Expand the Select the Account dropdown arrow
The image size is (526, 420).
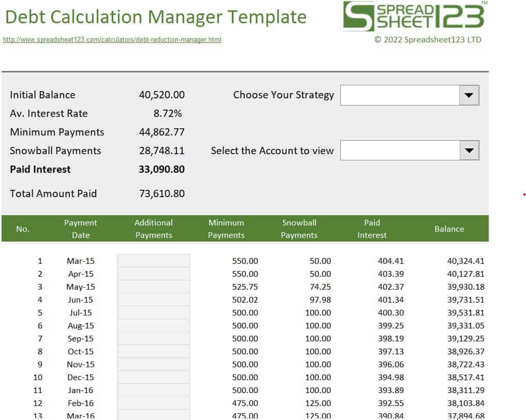click(x=469, y=151)
